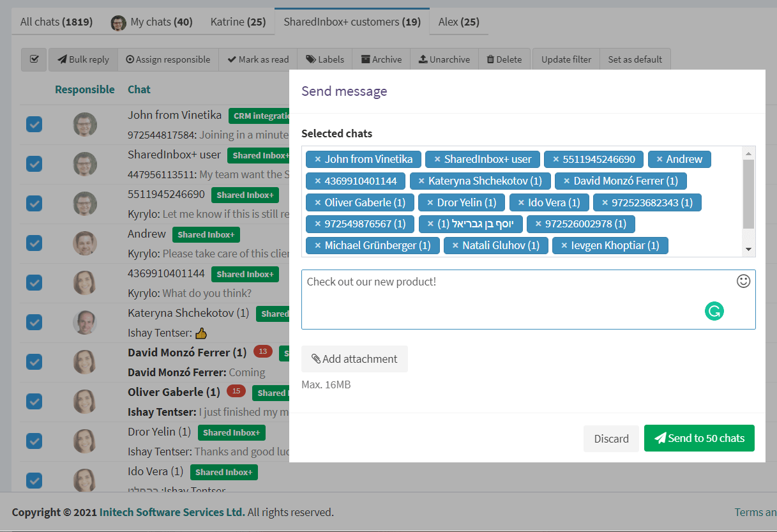Discard the pending message
Screen dimensions: 777x532
coord(610,438)
